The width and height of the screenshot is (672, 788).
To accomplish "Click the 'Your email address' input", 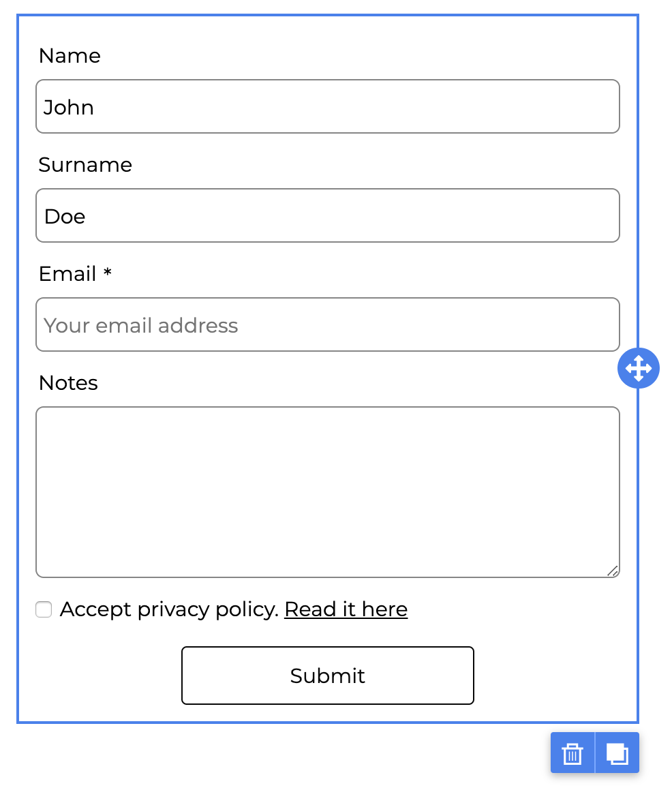I will 327,325.
